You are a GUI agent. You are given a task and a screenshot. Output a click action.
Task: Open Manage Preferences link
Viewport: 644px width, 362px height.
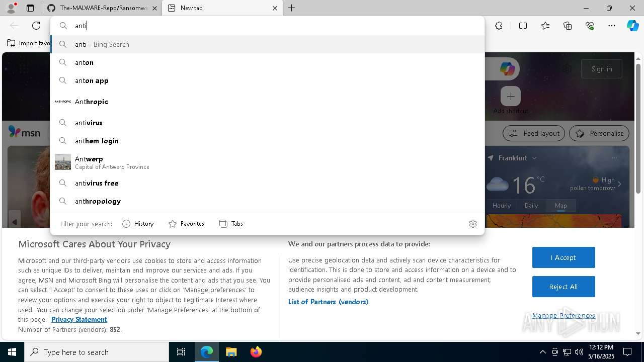tap(563, 316)
